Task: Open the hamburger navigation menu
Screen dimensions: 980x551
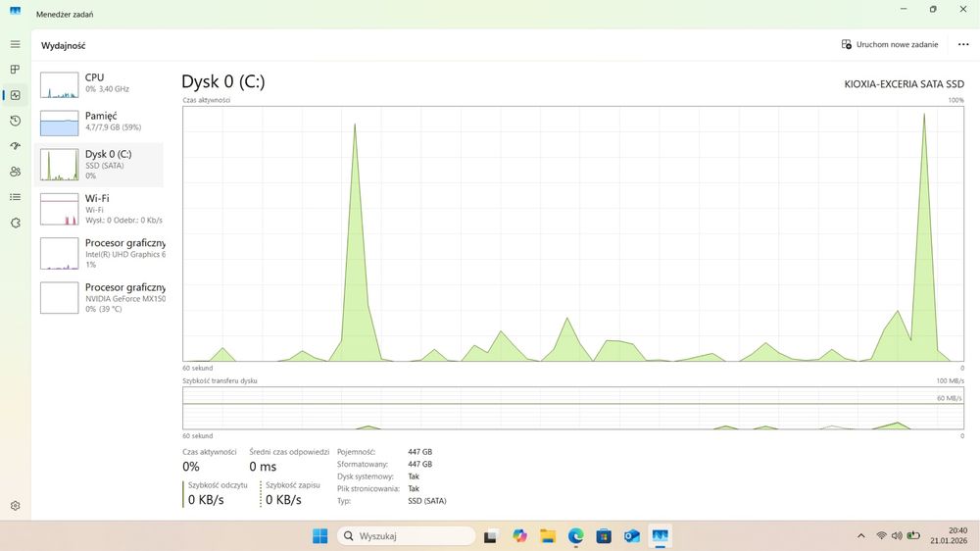Action: coord(15,44)
